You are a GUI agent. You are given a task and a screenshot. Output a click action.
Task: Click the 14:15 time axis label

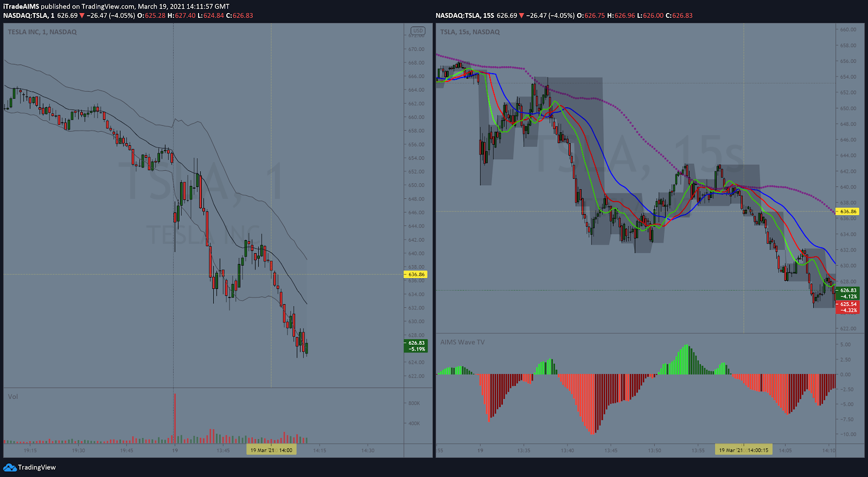pos(320,450)
